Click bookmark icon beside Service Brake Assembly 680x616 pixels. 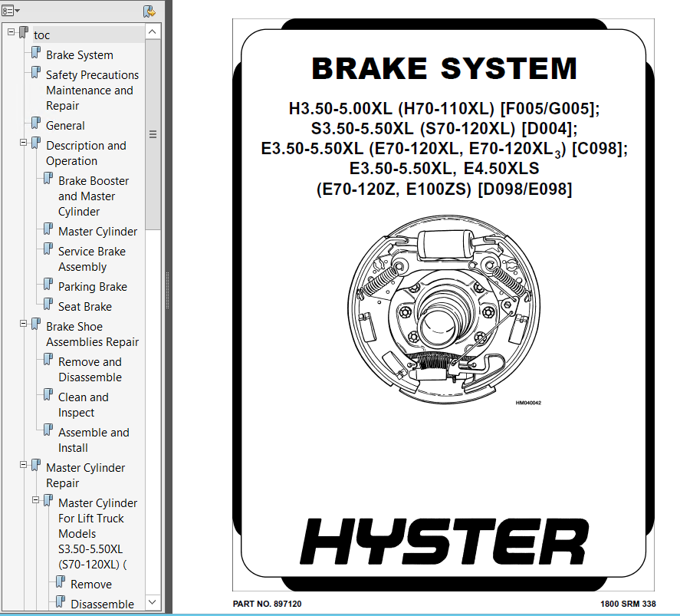coord(48,249)
